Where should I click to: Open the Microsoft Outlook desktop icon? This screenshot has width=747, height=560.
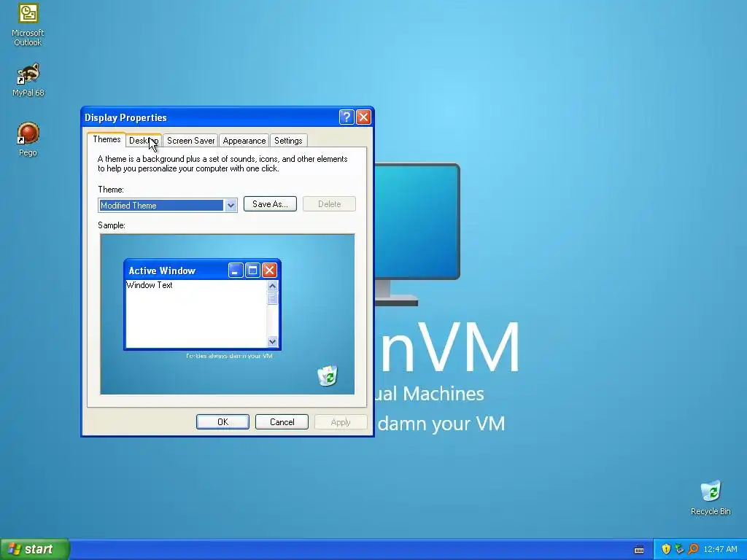28,25
